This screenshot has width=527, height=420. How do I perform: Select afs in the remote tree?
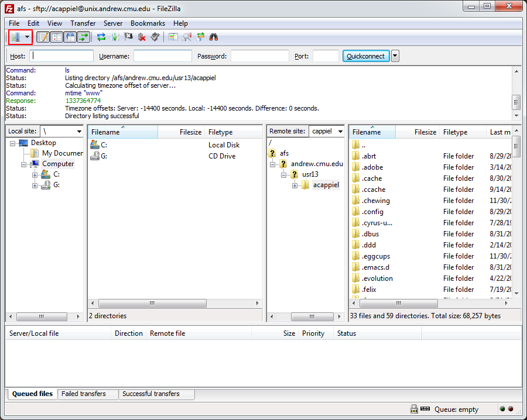coord(285,153)
